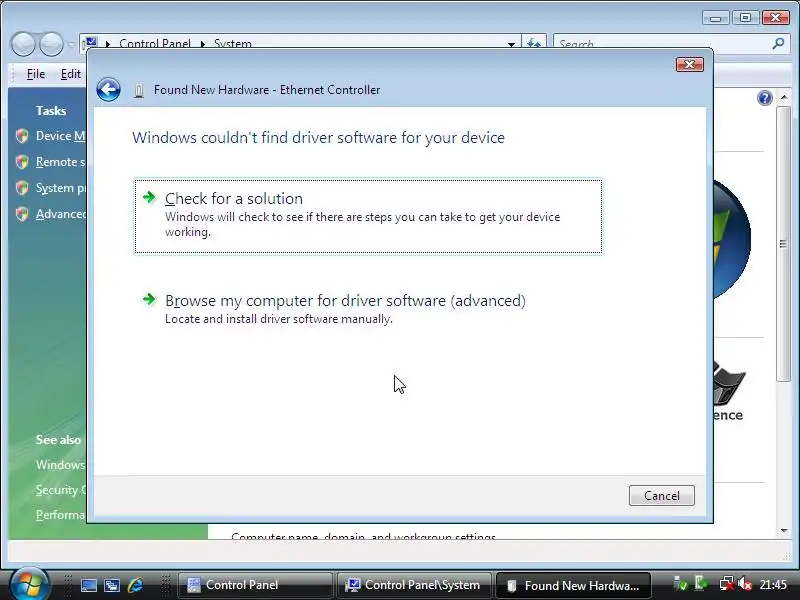Viewport: 800px width, 600px height.
Task: Click the green arrow beside Browse my computer
Action: tap(149, 299)
